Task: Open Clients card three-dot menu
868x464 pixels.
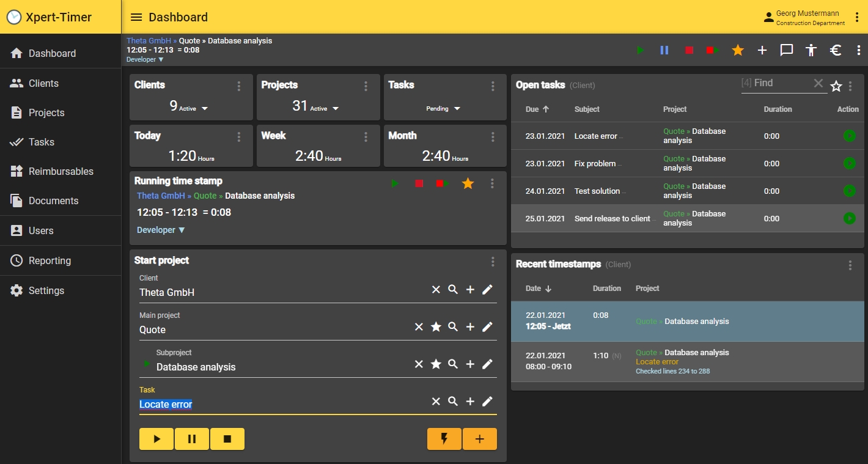Action: tap(239, 86)
